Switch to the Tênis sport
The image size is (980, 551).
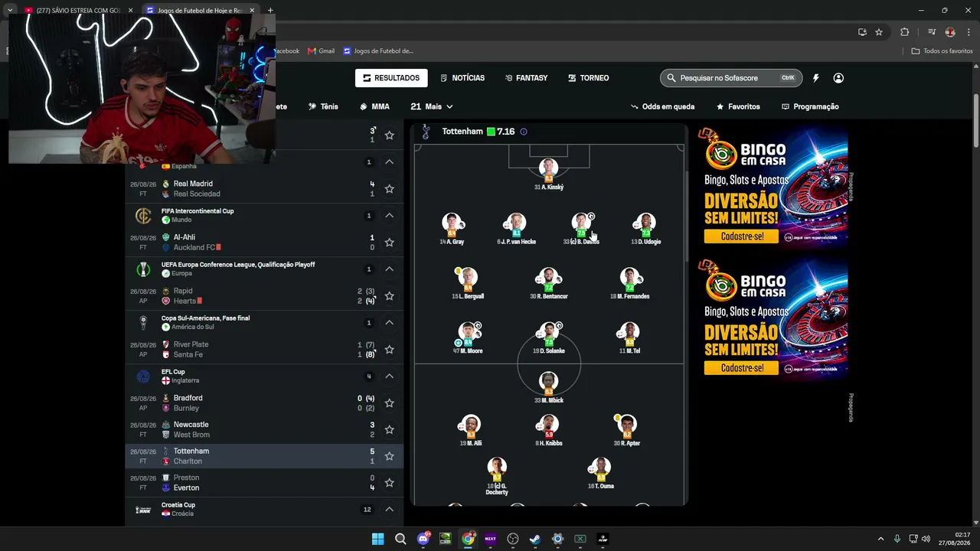click(x=323, y=107)
